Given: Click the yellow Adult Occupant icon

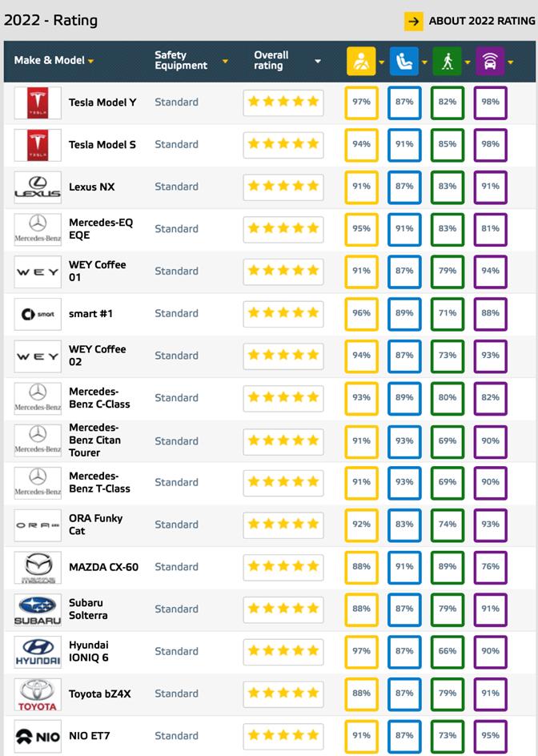Looking at the screenshot, I should coord(361,62).
